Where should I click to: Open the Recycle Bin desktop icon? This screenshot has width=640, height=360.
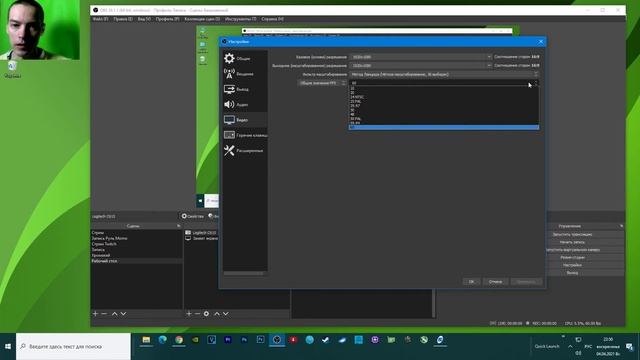[12, 69]
